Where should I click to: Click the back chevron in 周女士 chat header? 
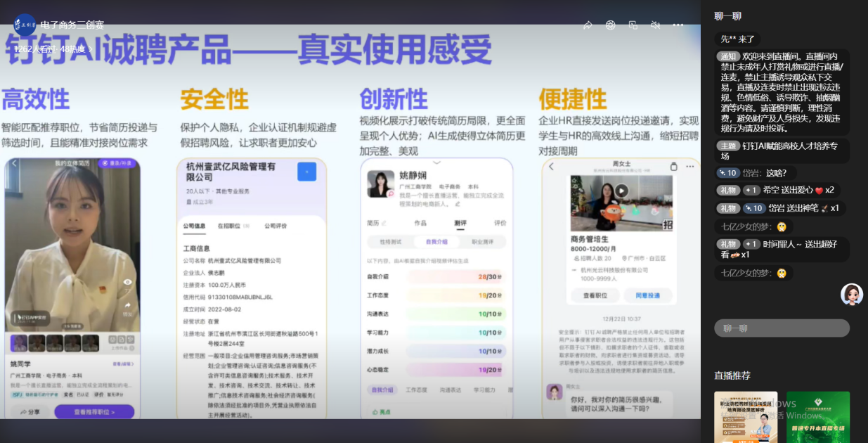[551, 167]
